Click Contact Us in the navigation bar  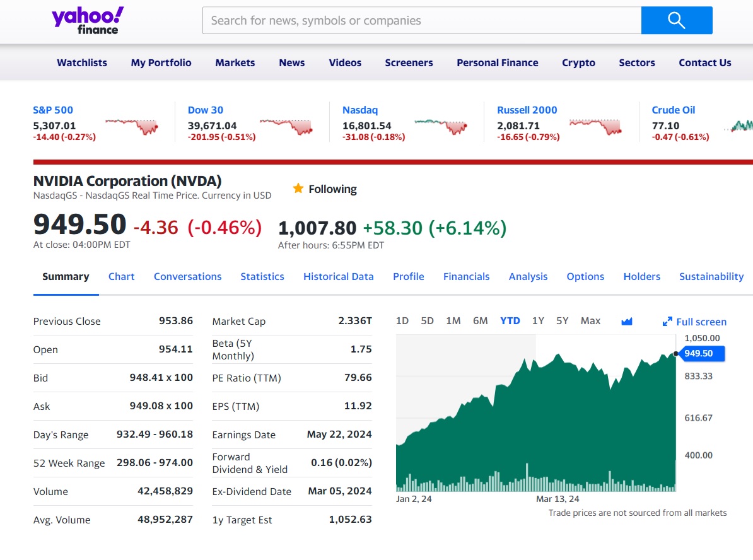[x=705, y=63]
